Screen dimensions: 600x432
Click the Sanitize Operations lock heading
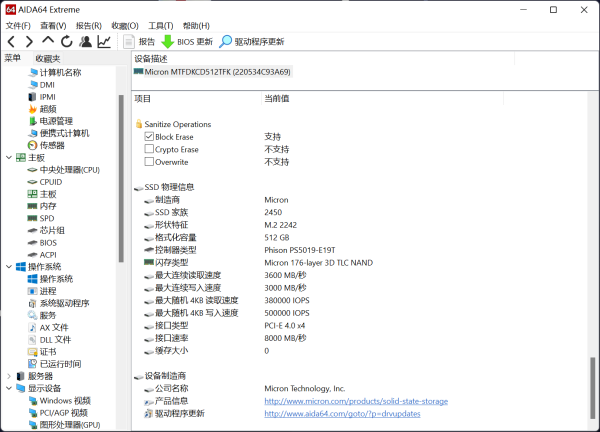point(173,124)
